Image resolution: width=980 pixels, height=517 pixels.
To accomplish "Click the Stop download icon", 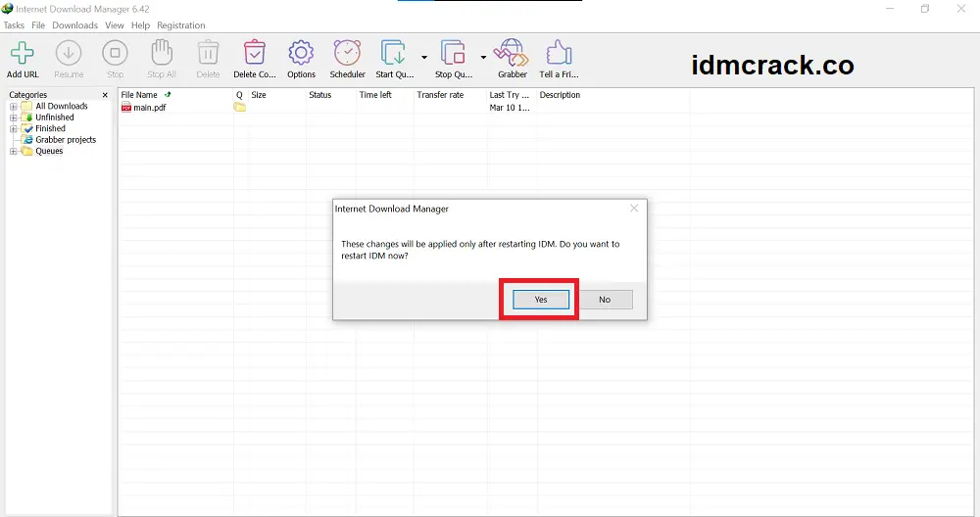I will (115, 54).
